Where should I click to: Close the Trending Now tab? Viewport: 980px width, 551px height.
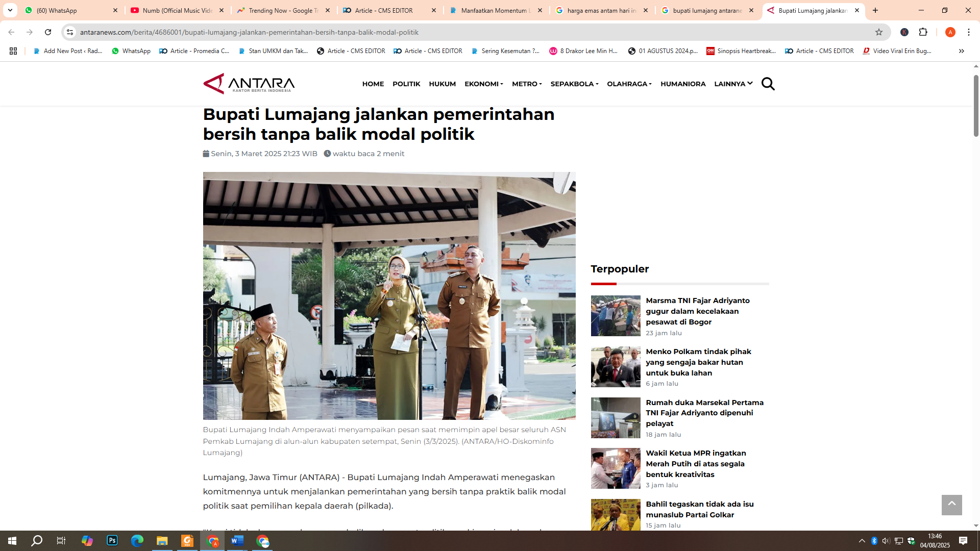tap(328, 10)
